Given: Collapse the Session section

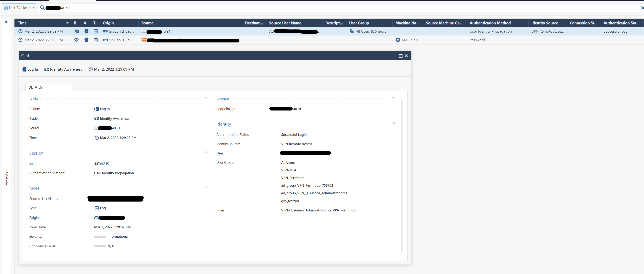Looking at the screenshot, I should point(206,152).
